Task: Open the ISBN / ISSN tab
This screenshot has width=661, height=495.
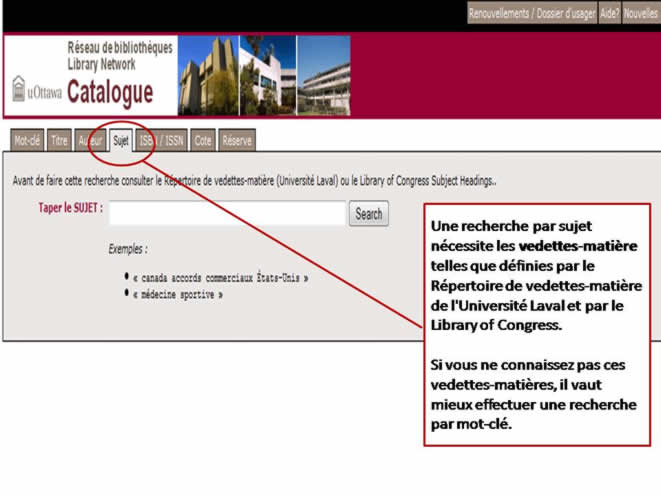Action: [x=161, y=140]
